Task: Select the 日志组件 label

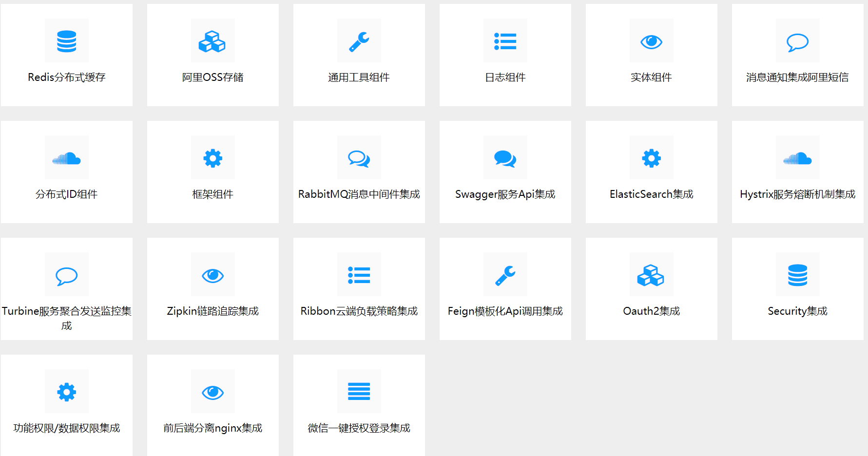Action: pos(505,77)
